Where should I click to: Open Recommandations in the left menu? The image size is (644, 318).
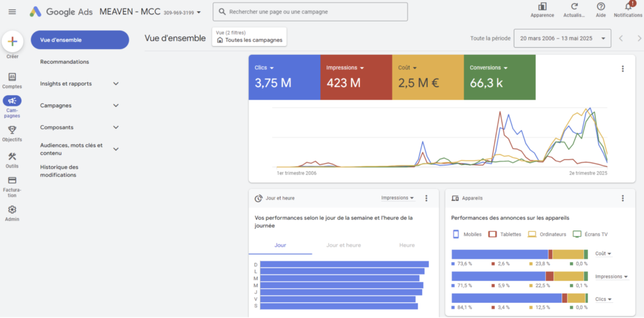click(x=64, y=62)
